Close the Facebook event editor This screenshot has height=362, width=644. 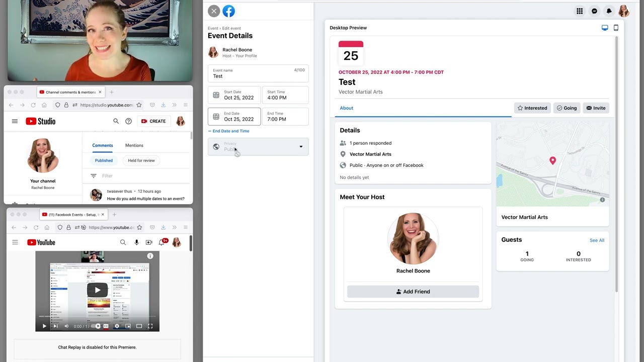(x=214, y=11)
